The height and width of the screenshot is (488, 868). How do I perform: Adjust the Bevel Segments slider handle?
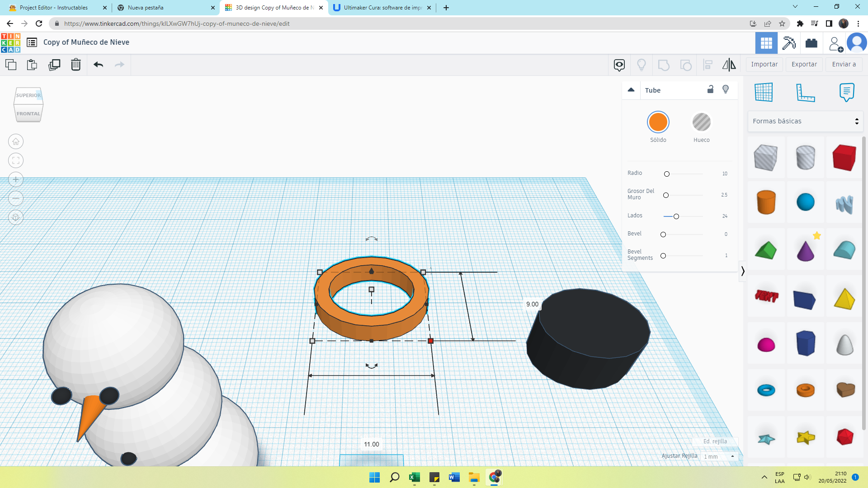point(663,256)
